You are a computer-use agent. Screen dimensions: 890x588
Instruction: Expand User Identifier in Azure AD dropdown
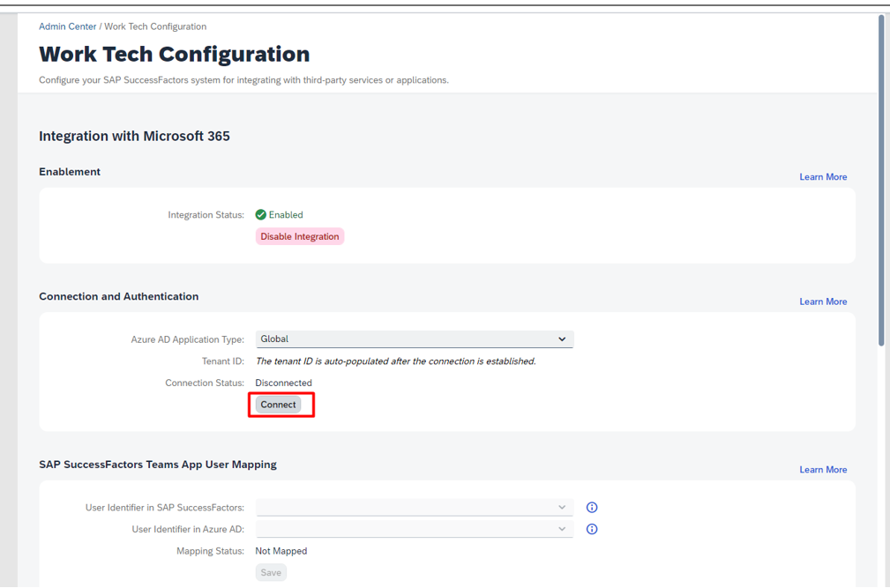tap(415, 529)
